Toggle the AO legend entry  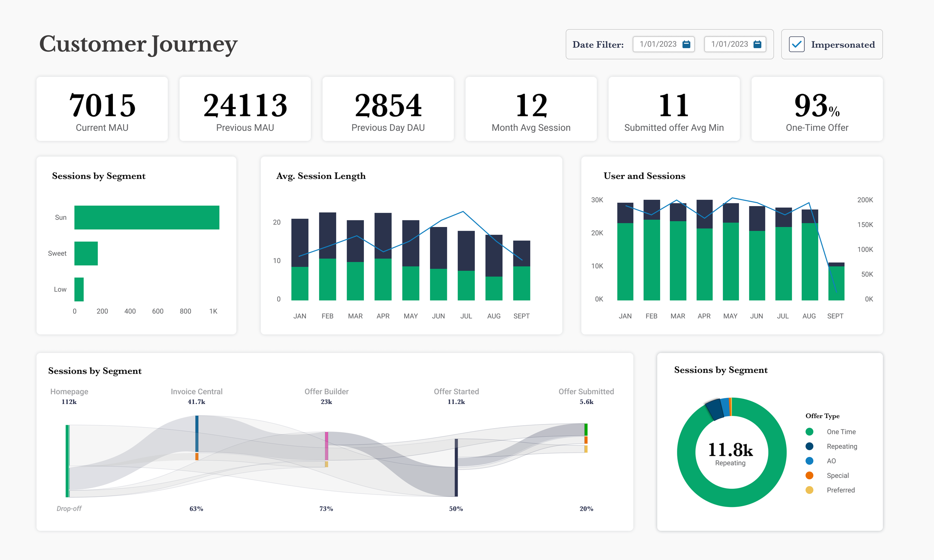pos(831,461)
